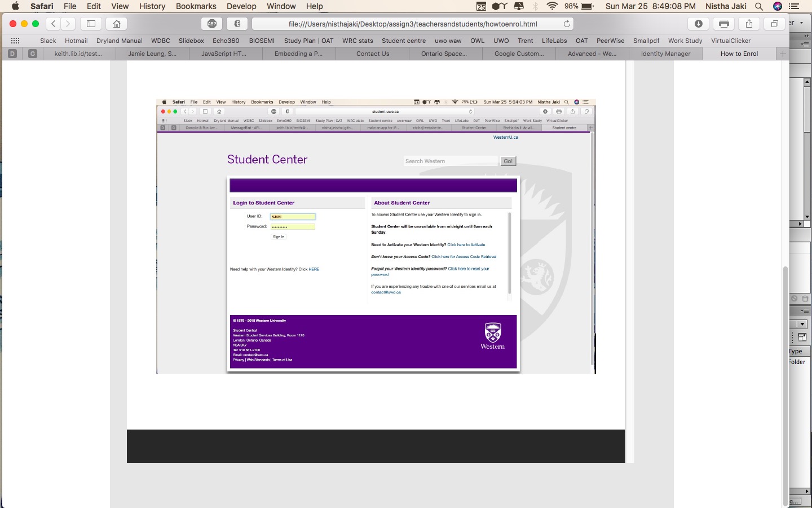Open the Wi-Fi status menu
The width and height of the screenshot is (812, 508).
[x=552, y=6]
